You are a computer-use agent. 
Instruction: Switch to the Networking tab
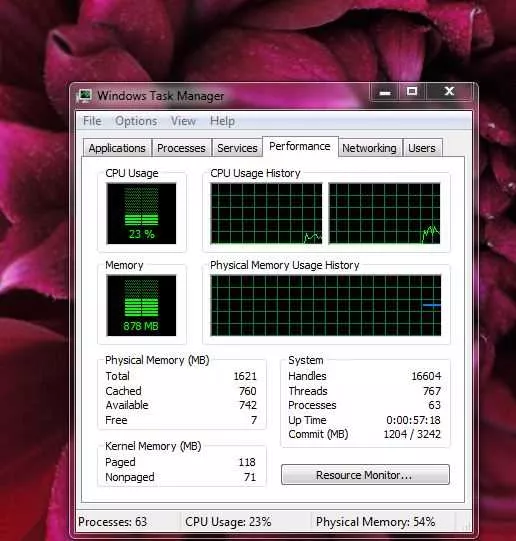369,148
